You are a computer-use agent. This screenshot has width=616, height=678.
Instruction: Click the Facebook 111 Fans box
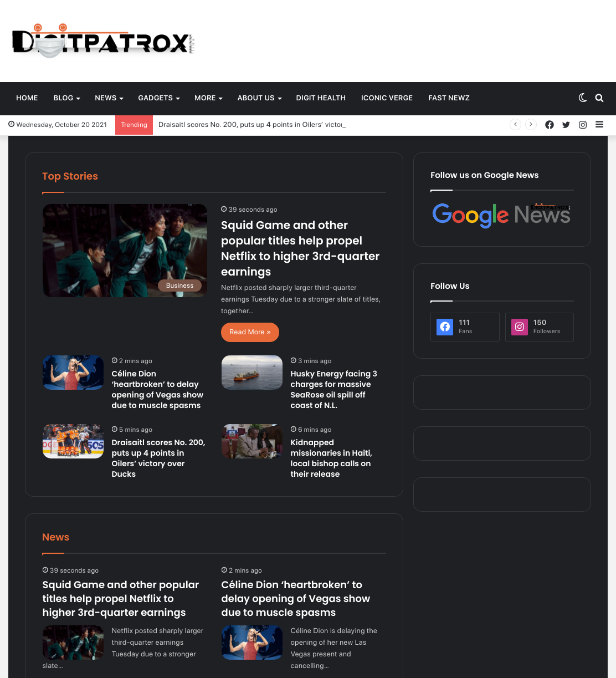click(x=465, y=327)
